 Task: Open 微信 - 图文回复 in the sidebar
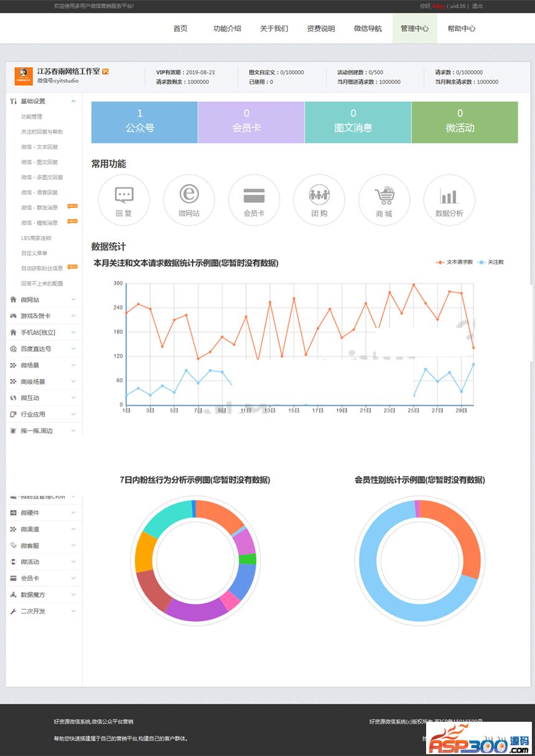[39, 162]
